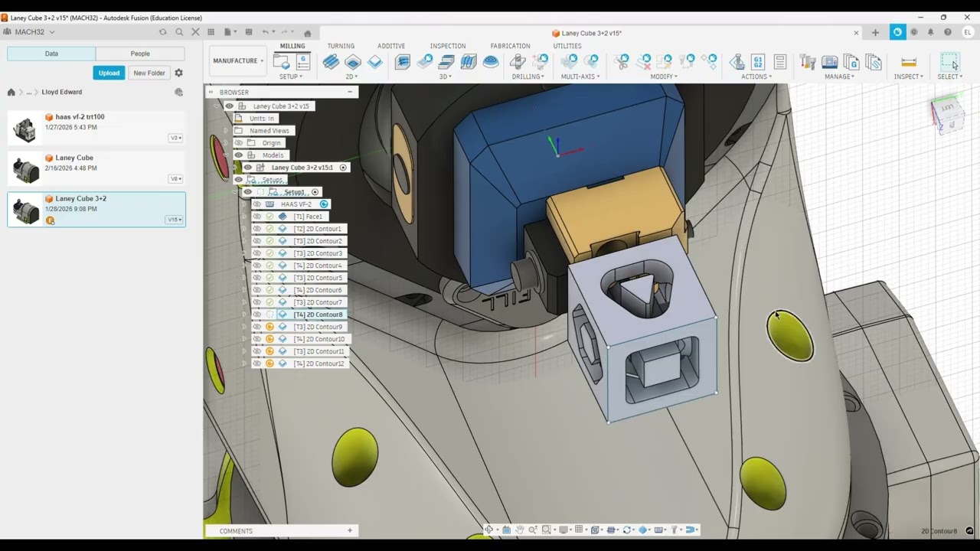Open the MANAGE dropdown menu
The height and width of the screenshot is (551, 980).
840,77
